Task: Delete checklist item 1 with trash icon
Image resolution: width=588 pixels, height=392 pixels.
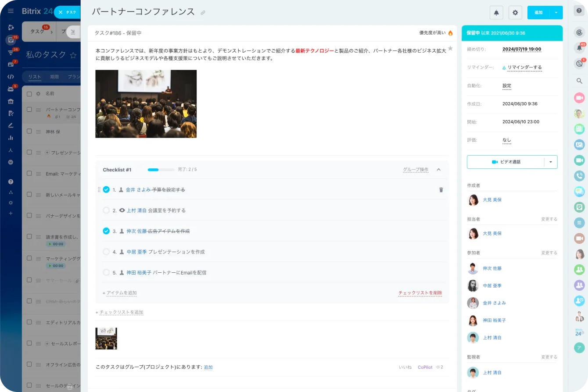Action: click(x=441, y=190)
